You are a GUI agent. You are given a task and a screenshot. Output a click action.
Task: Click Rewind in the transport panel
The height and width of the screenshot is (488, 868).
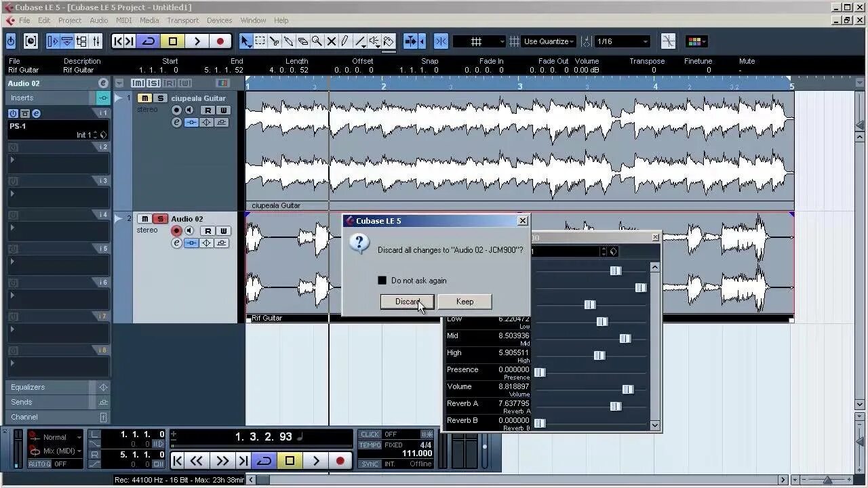197,461
